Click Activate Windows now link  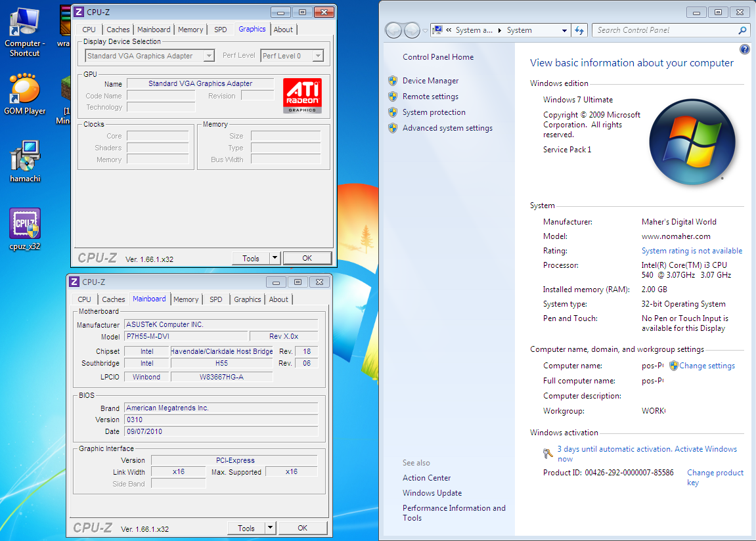[647, 454]
